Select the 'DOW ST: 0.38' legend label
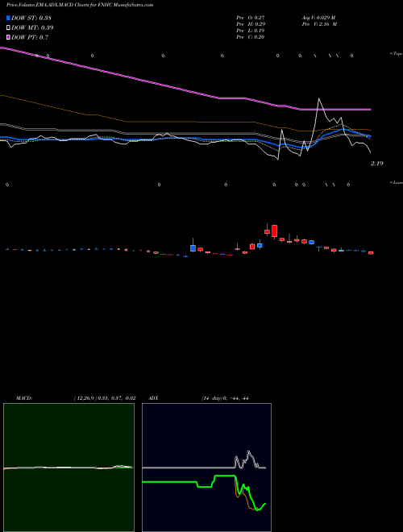 click(31, 18)
